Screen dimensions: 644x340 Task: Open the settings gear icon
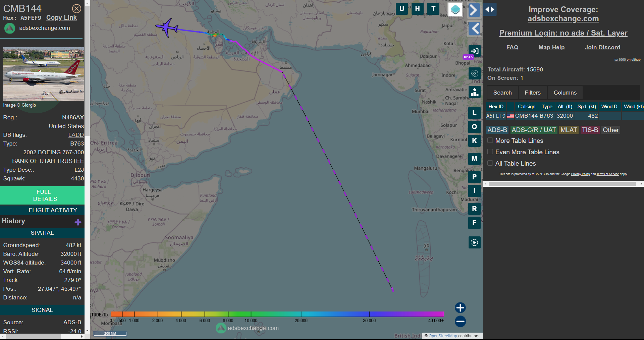tap(474, 73)
